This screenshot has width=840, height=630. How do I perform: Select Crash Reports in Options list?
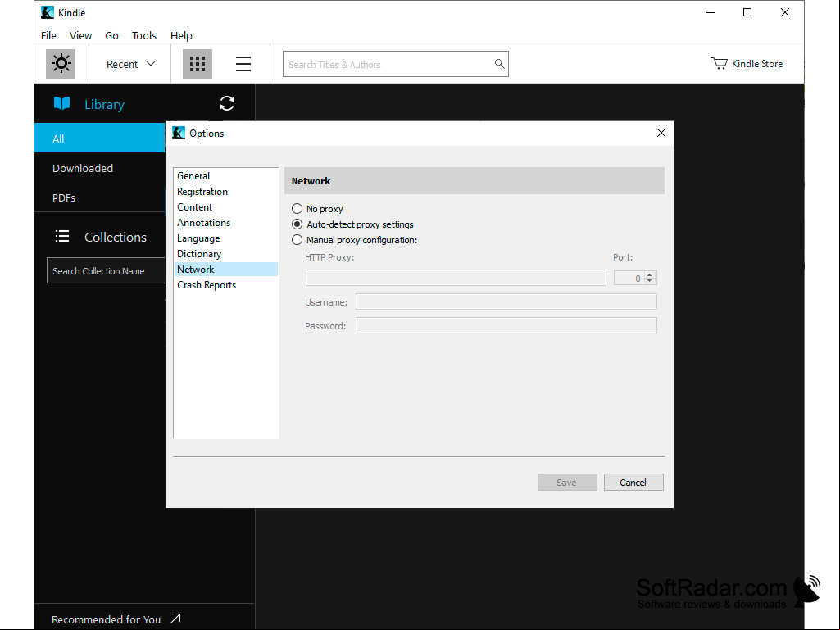click(x=226, y=284)
